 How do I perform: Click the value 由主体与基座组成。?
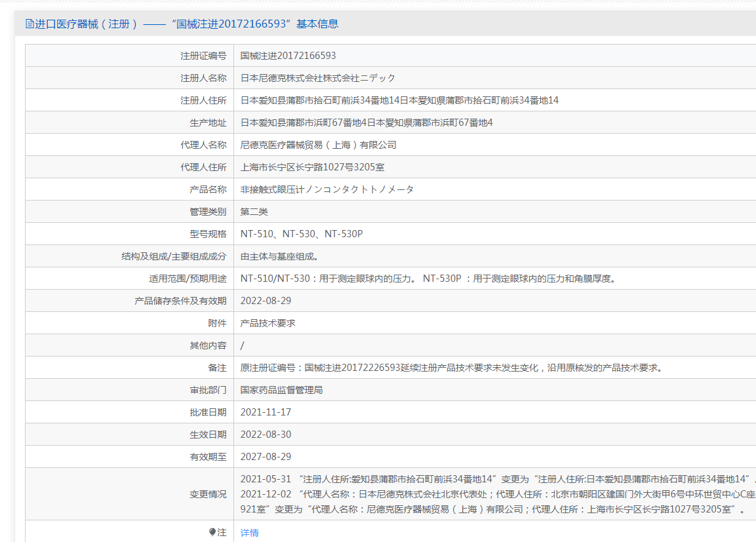coord(279,256)
